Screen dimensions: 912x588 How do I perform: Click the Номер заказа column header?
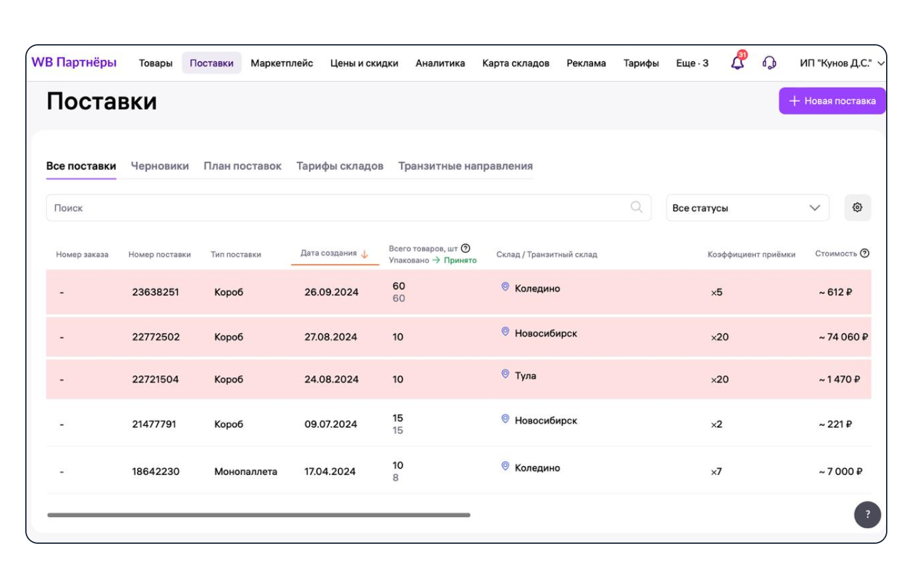point(82,255)
